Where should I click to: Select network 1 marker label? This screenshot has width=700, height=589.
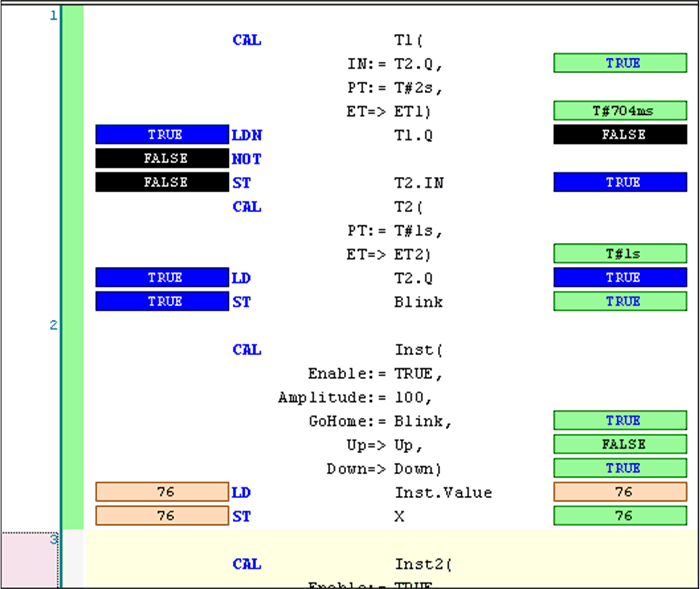pos(54,15)
